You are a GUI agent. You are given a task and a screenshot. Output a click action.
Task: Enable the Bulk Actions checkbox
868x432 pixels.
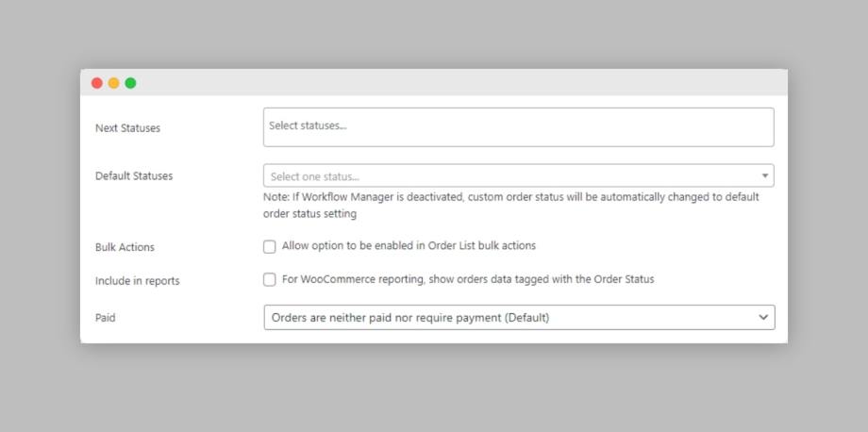[x=270, y=247]
